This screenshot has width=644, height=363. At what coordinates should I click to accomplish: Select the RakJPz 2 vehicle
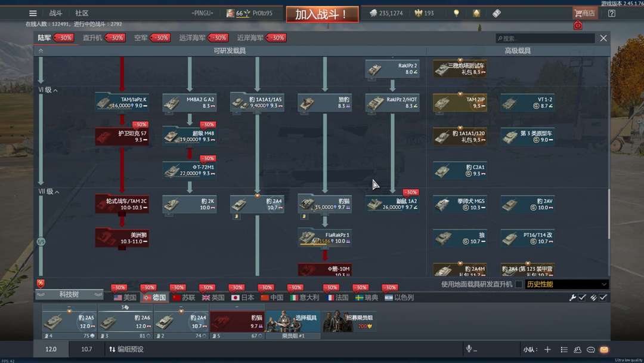coord(392,69)
